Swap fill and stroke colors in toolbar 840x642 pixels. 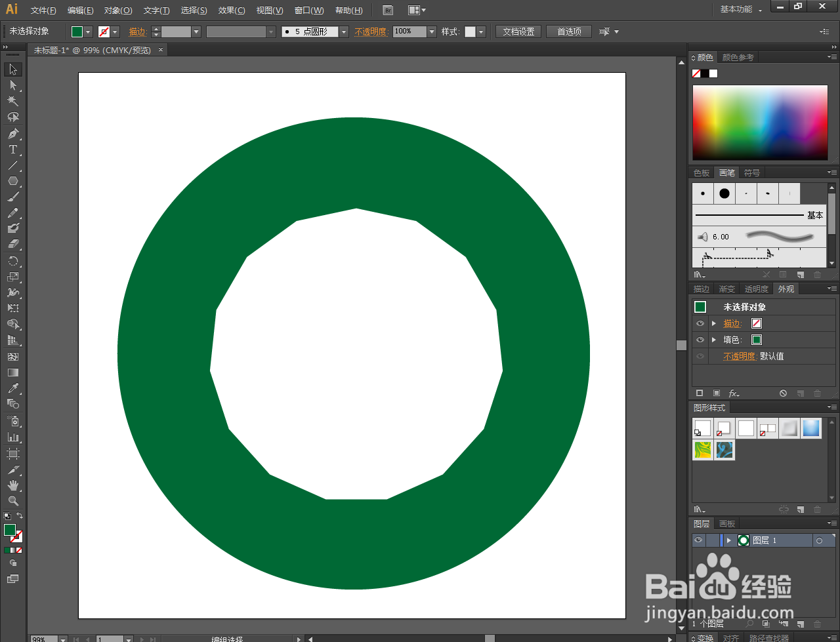click(x=20, y=516)
